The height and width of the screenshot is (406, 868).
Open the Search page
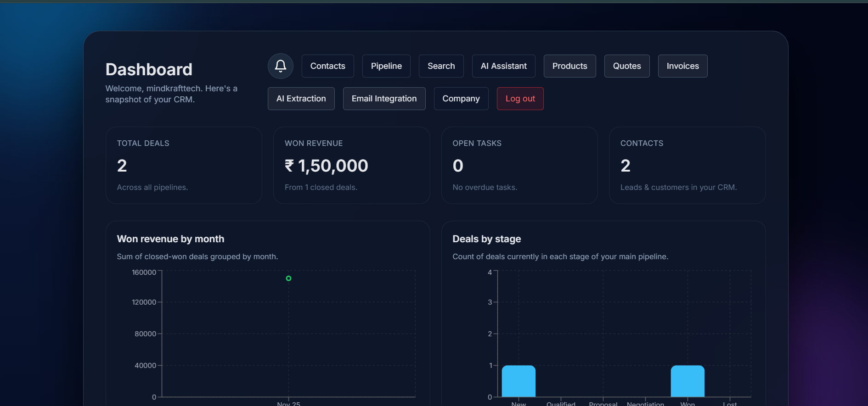pyautogui.click(x=441, y=66)
